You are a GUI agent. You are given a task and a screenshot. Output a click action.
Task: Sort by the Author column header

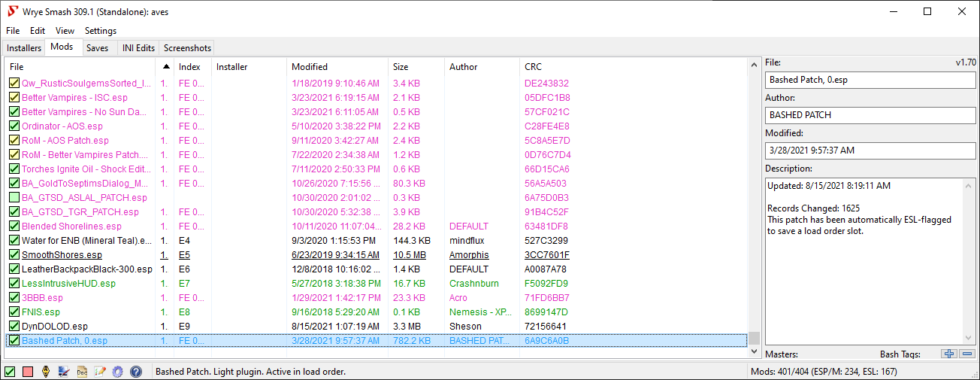[482, 67]
